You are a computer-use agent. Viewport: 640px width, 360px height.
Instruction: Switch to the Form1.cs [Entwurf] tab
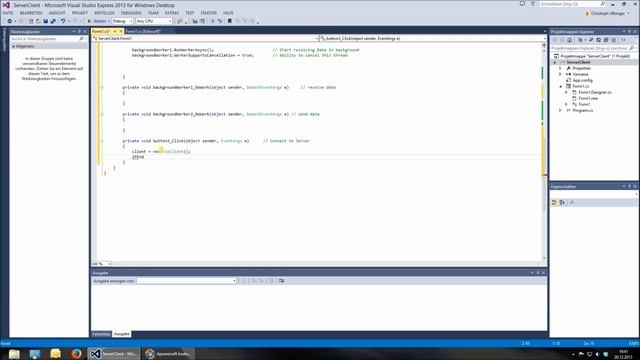pyautogui.click(x=143, y=31)
